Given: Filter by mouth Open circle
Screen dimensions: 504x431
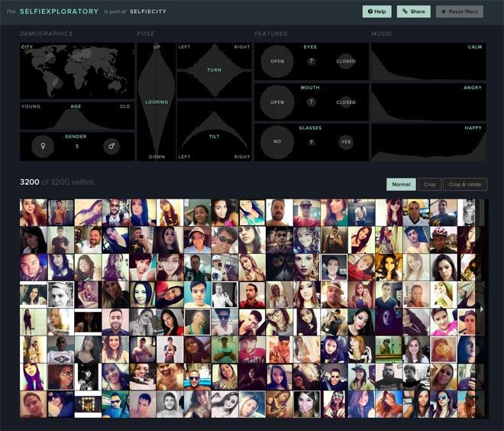Looking at the screenshot, I should coord(277,102).
